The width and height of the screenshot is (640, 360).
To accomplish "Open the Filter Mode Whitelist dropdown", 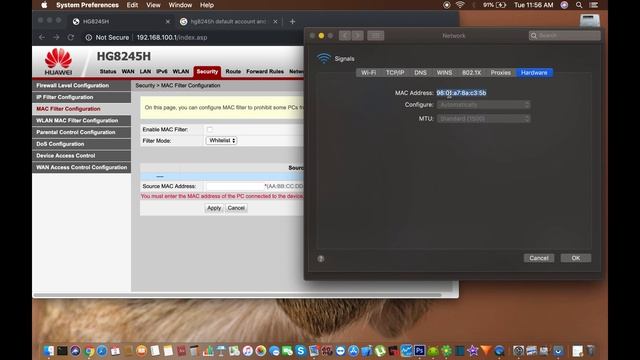I will [x=222, y=140].
